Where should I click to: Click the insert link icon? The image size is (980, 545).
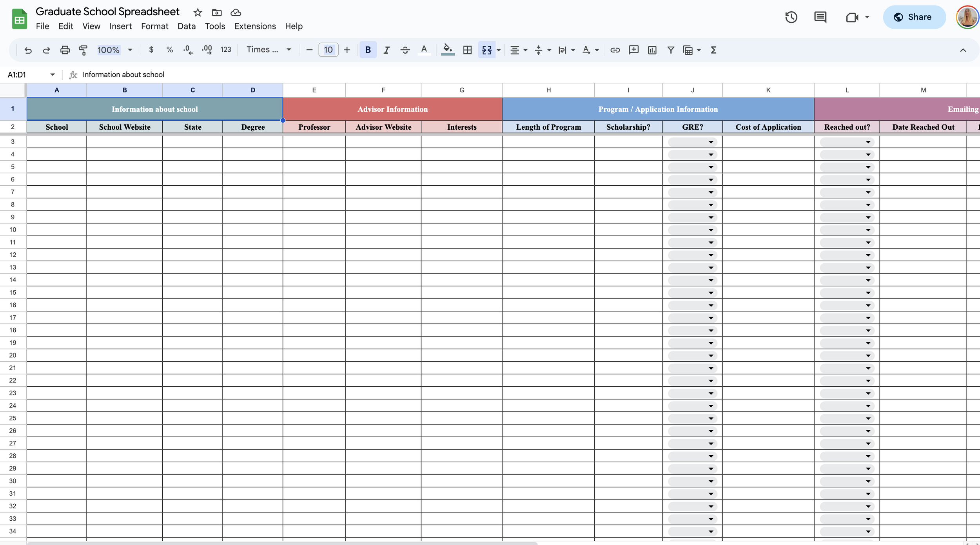(615, 50)
